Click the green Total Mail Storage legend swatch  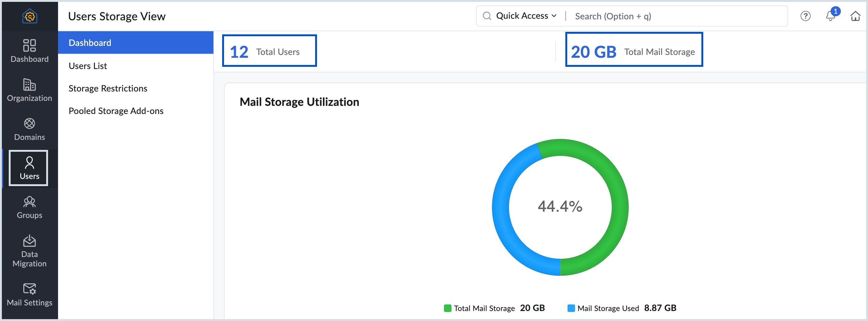tap(447, 308)
